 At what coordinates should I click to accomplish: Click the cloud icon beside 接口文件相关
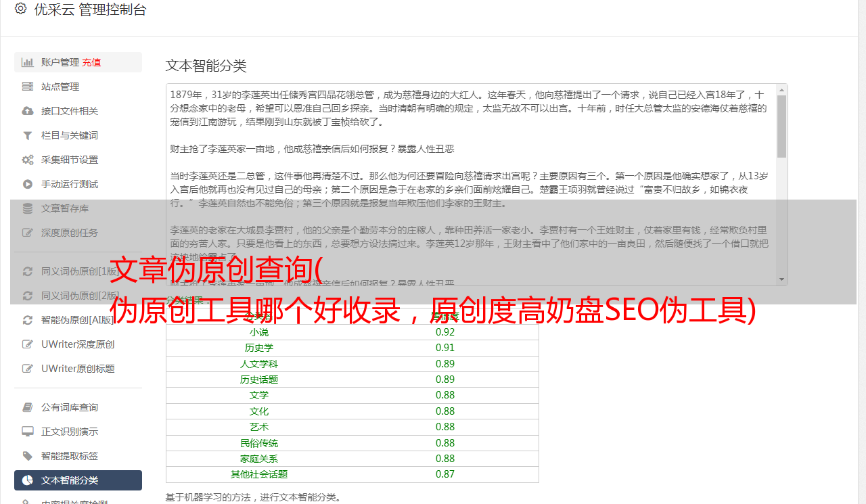point(28,111)
